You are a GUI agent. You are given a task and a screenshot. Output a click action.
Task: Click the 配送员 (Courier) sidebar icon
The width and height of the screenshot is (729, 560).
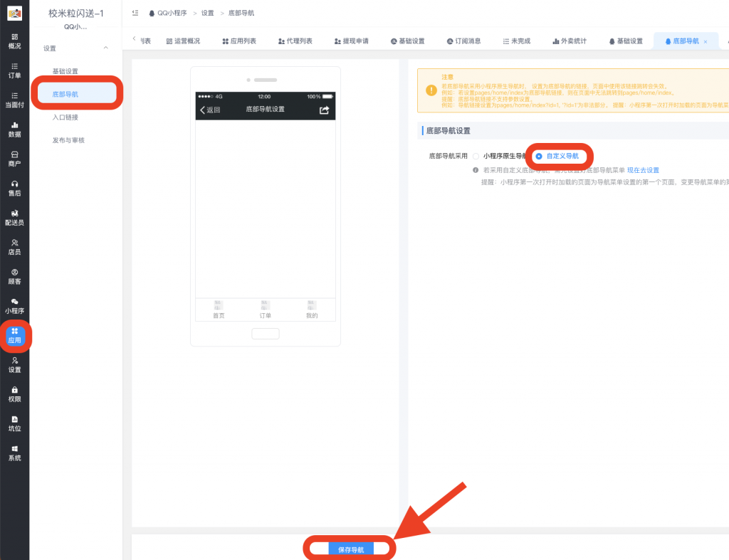click(x=14, y=218)
